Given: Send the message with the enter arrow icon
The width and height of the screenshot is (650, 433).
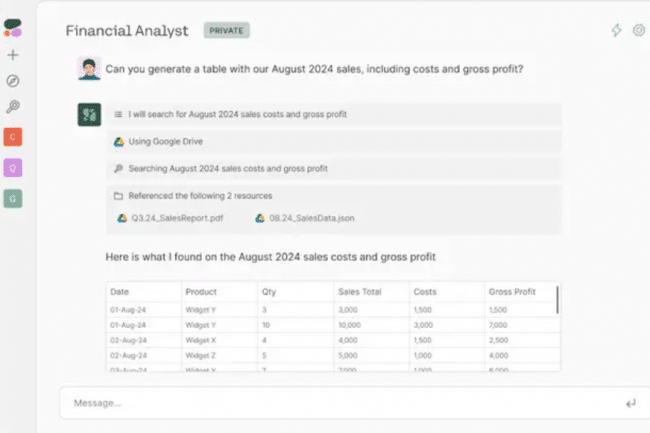Looking at the screenshot, I should pyautogui.click(x=631, y=403).
